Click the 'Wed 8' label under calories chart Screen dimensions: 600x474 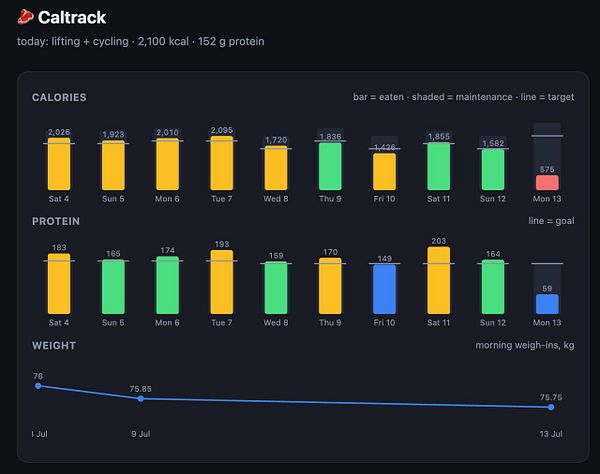point(276,199)
